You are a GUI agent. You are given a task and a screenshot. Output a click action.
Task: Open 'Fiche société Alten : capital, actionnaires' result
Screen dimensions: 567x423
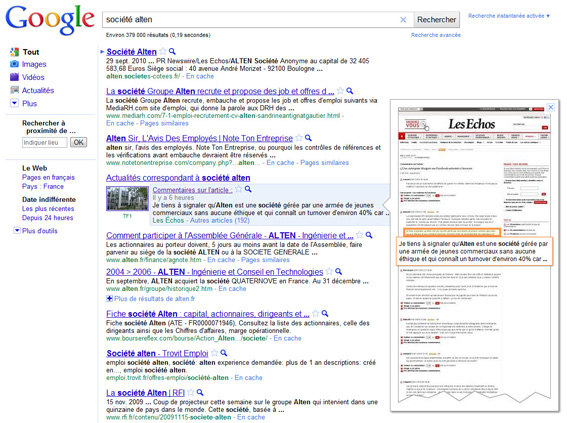point(208,313)
